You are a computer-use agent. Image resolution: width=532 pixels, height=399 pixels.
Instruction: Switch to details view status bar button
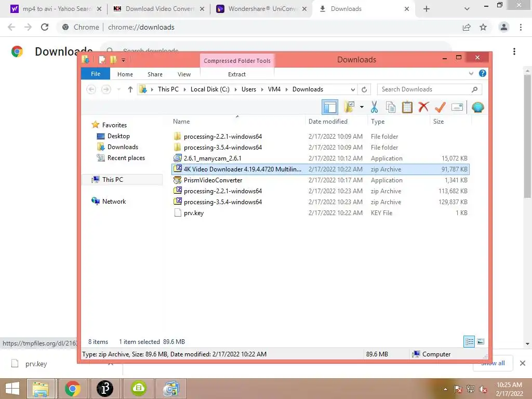[x=469, y=341]
